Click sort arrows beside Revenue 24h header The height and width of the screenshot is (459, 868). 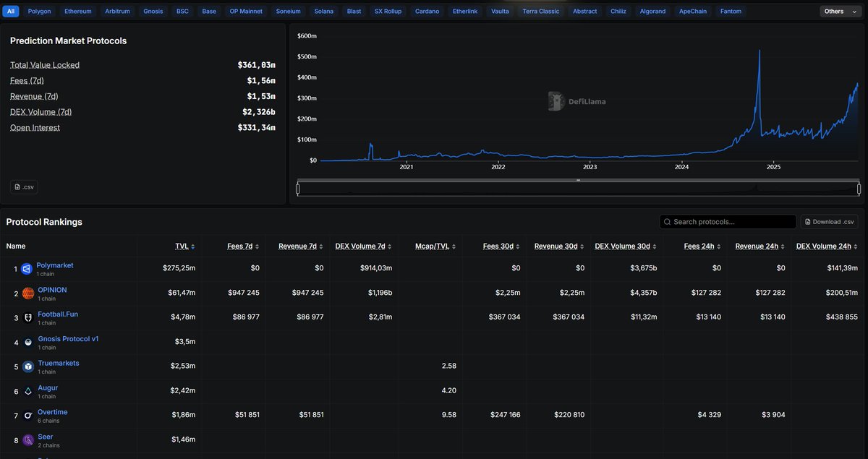tap(783, 246)
